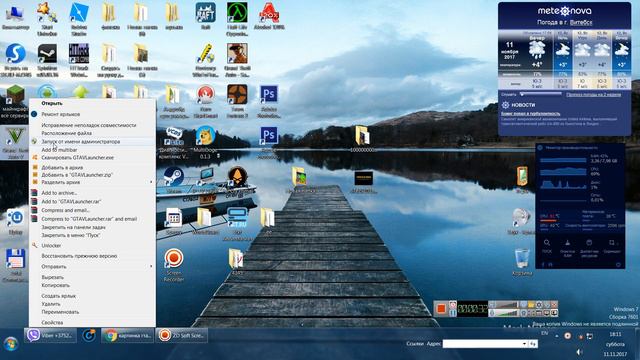Adjust the upper volume slider on recorder toolbar
Viewport: 640px width, 360px height.
click(x=507, y=304)
